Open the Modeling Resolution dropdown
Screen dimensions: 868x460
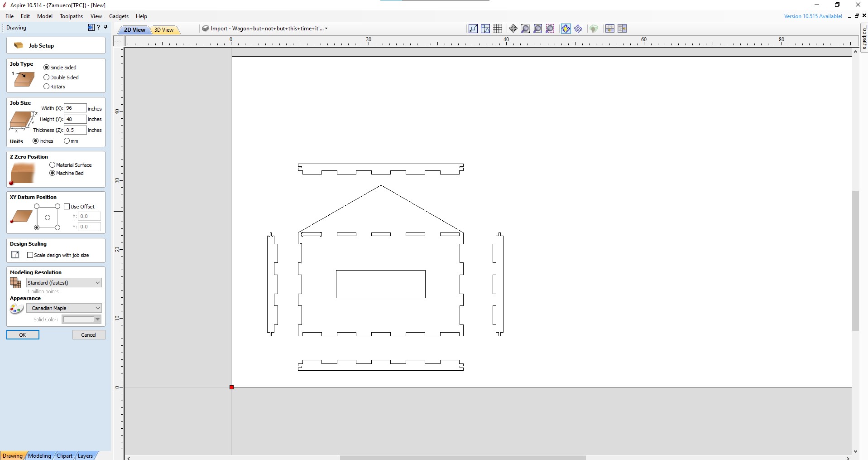(64, 282)
